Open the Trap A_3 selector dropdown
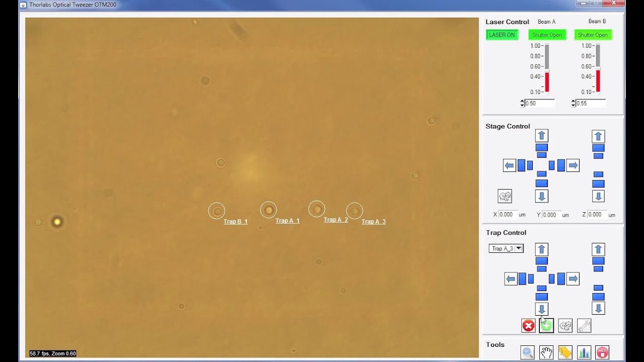Viewport: 644px width, 362px height. [x=506, y=248]
